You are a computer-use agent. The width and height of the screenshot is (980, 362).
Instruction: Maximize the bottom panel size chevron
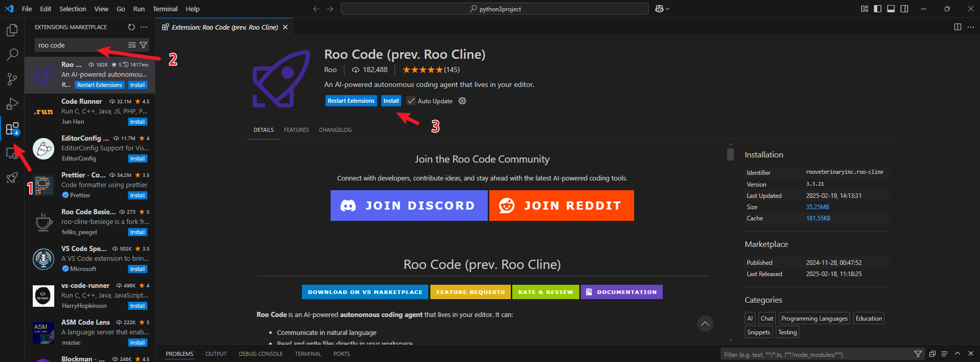click(957, 354)
